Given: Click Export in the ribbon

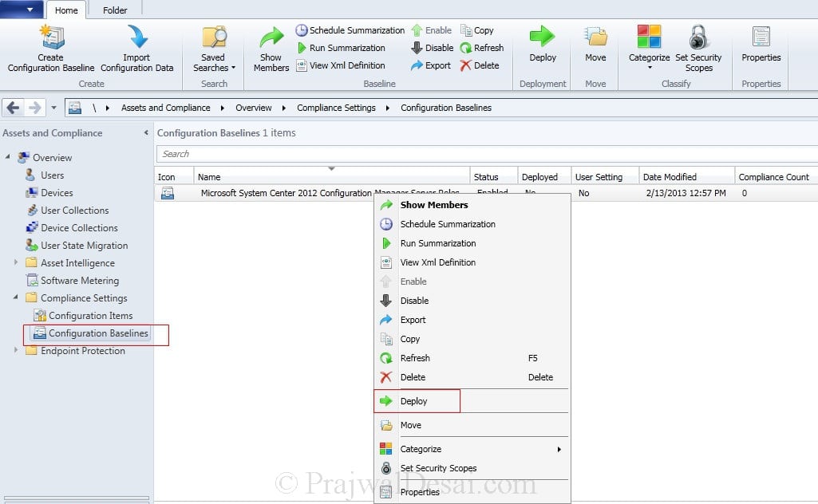Looking at the screenshot, I should click(x=430, y=65).
